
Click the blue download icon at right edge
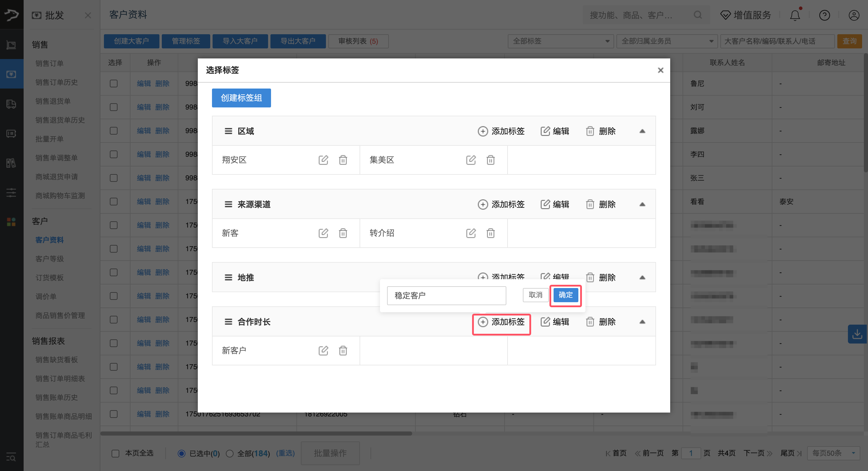tap(857, 334)
